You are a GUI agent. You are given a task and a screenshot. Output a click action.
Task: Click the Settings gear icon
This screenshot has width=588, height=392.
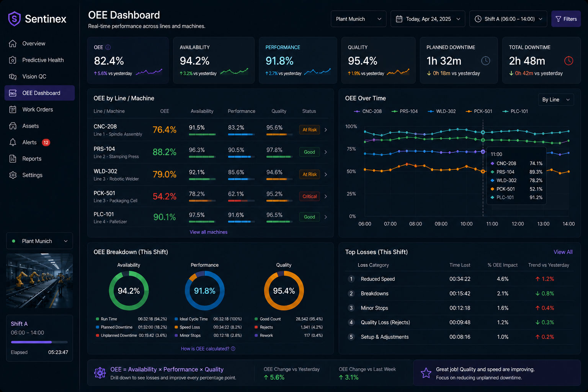(13, 175)
